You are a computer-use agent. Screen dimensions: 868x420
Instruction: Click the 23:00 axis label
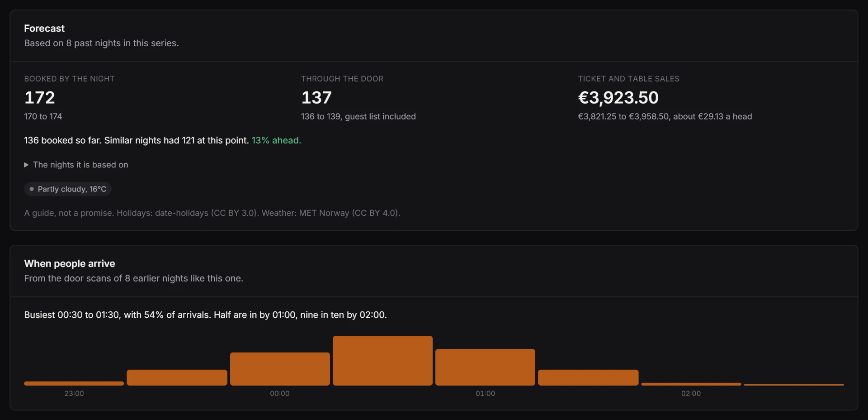pyautogui.click(x=74, y=393)
